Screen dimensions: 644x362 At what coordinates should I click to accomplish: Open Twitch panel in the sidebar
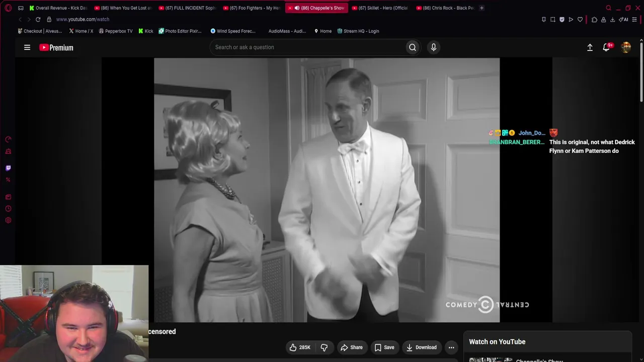coord(8,168)
